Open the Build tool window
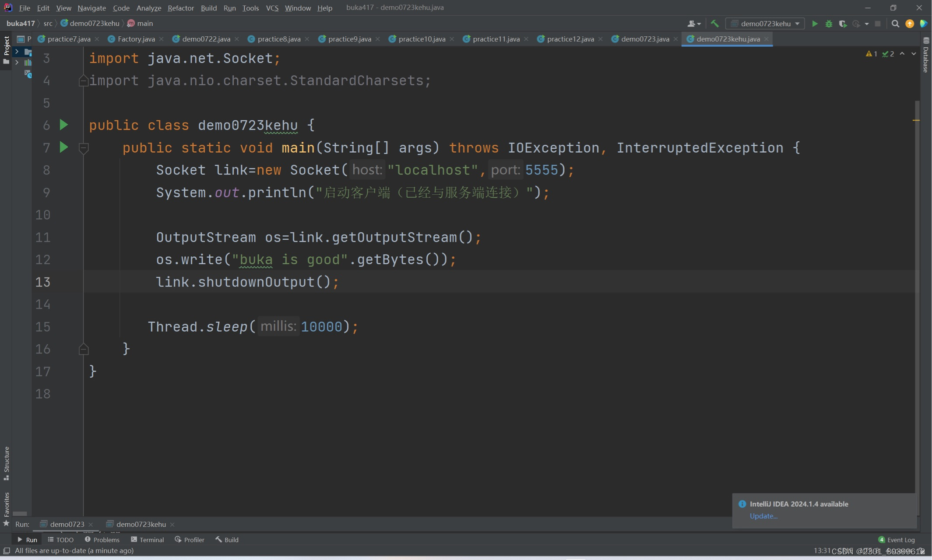This screenshot has height=560, width=932. pos(227,540)
